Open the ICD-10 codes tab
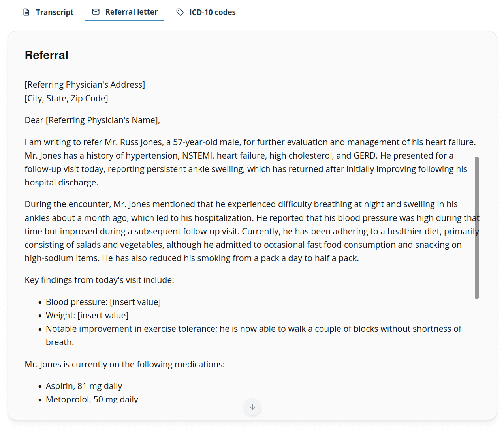504x436 pixels. click(x=212, y=12)
